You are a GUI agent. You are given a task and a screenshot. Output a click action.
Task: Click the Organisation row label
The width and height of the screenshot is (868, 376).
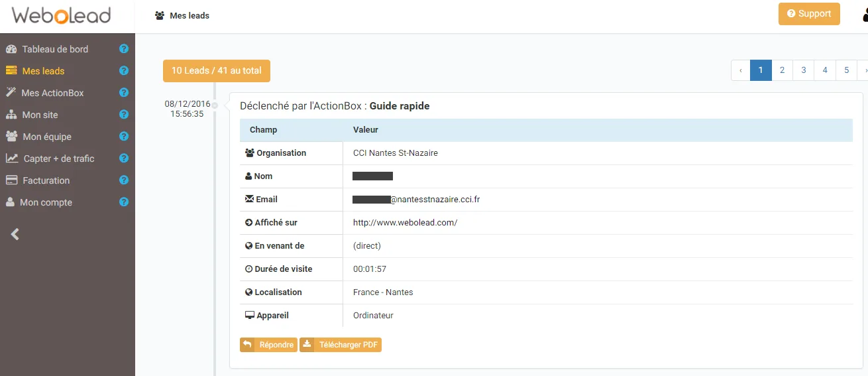point(276,153)
